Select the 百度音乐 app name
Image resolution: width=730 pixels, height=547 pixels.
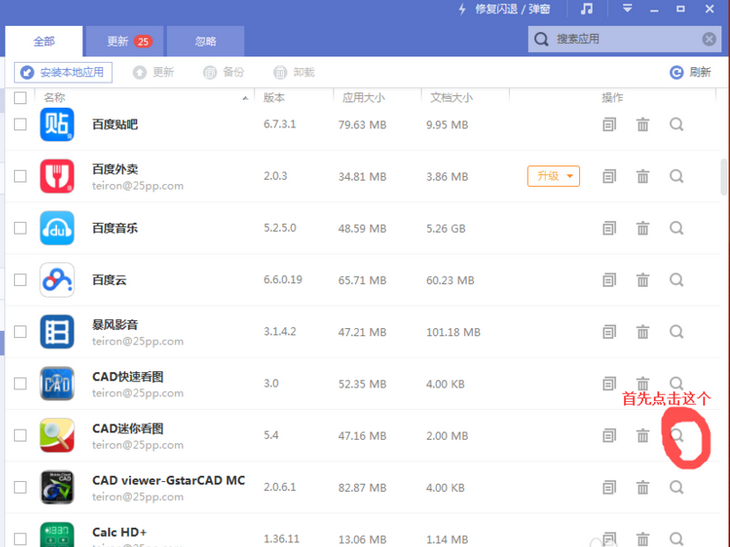tap(115, 228)
